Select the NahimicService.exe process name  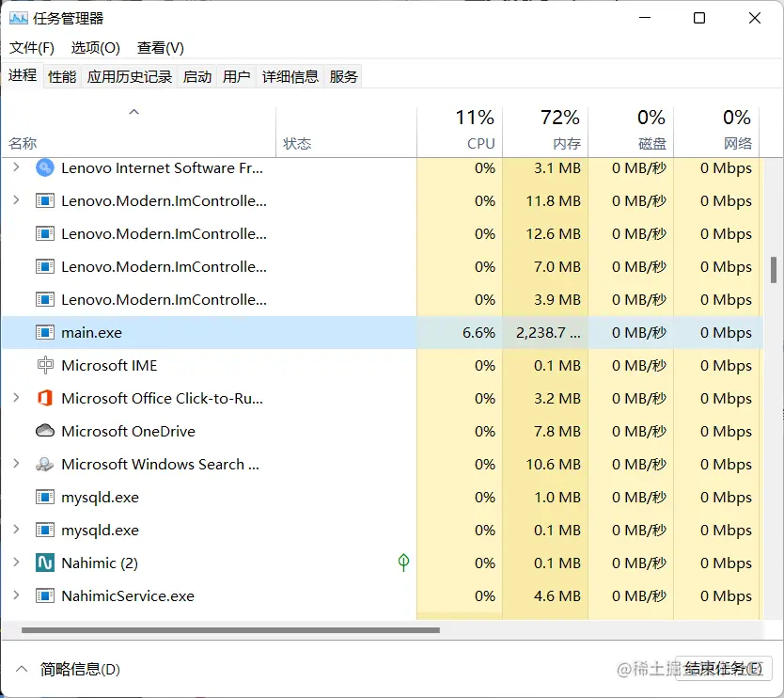pos(128,595)
